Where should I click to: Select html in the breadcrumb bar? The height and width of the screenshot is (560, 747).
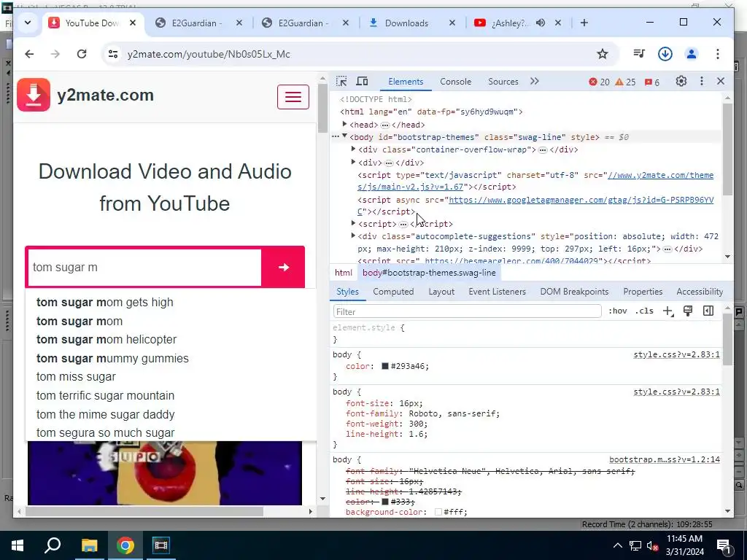343,273
